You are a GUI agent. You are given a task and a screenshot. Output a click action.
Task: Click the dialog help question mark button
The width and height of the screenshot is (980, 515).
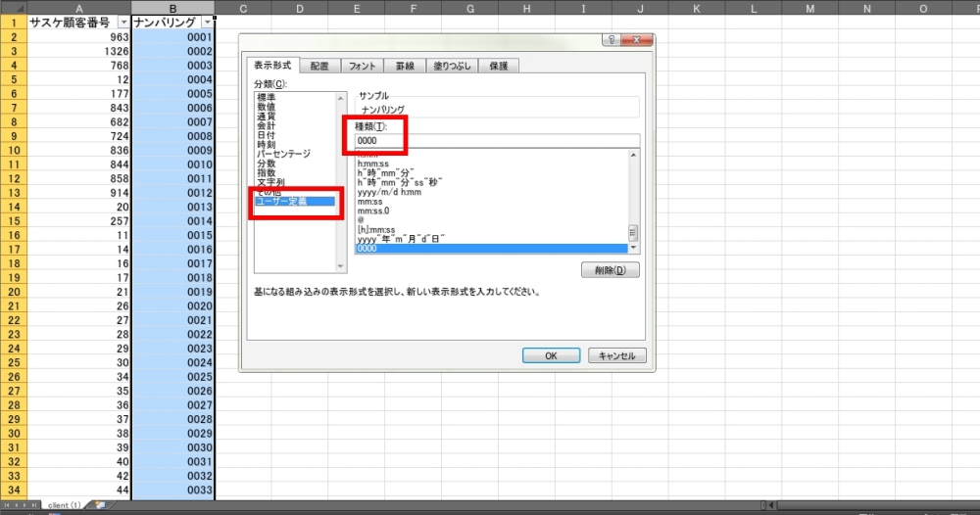(x=612, y=41)
